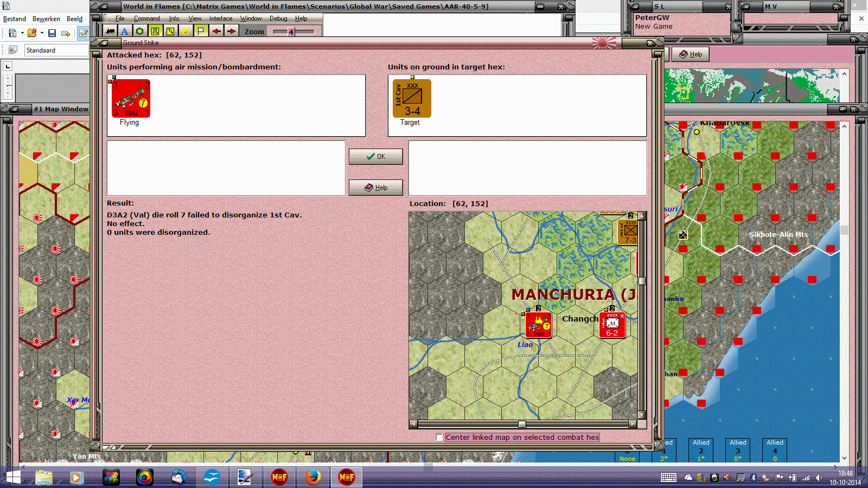Click the volume icon in system tray

[819, 478]
